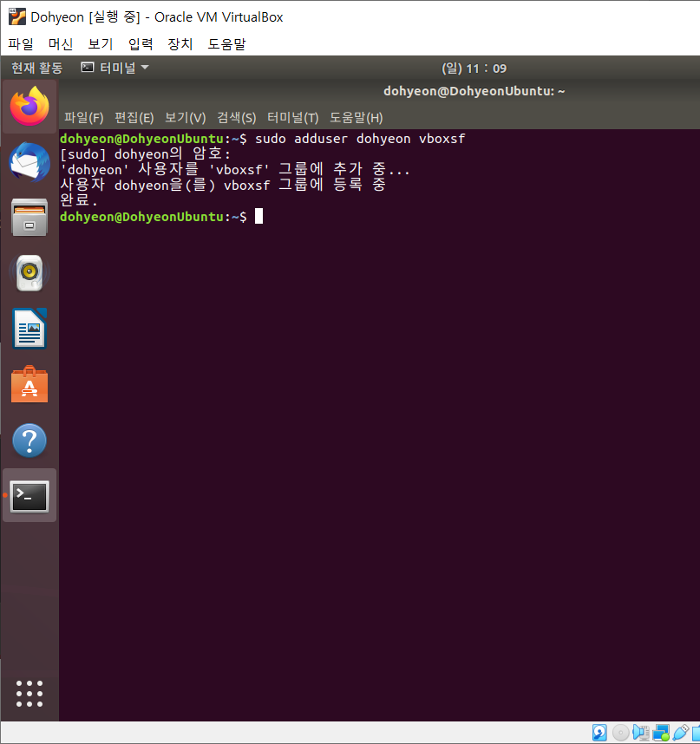Click the VirtualBox title bar icon
This screenshot has width=700, height=744.
(x=17, y=16)
